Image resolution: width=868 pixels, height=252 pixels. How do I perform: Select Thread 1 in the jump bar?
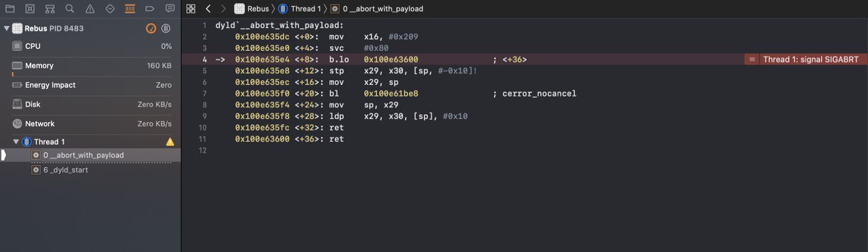pyautogui.click(x=300, y=9)
